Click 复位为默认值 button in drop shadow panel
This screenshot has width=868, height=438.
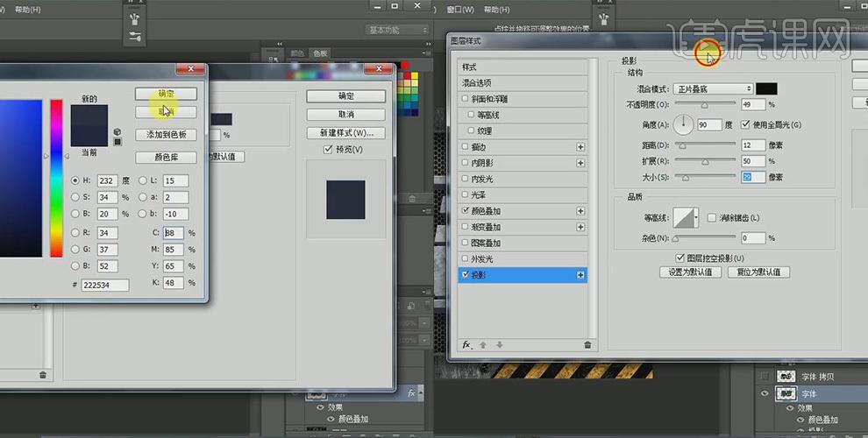pyautogui.click(x=758, y=272)
